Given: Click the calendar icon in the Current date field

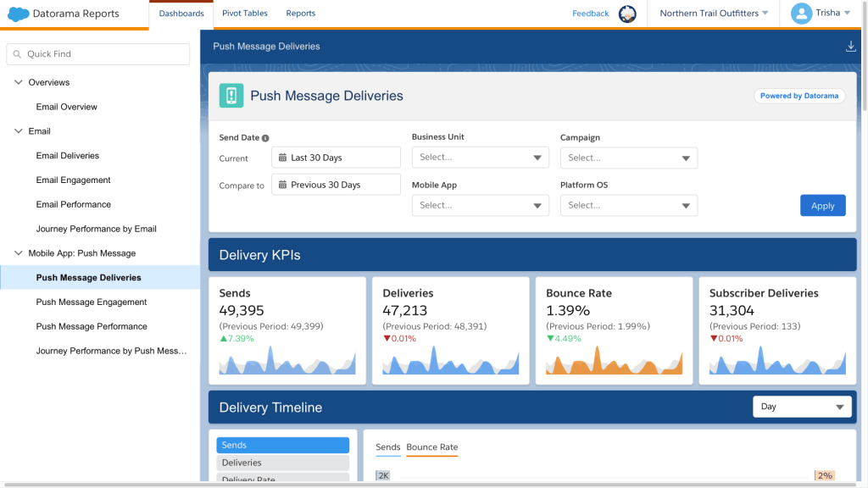Looking at the screenshot, I should point(281,158).
